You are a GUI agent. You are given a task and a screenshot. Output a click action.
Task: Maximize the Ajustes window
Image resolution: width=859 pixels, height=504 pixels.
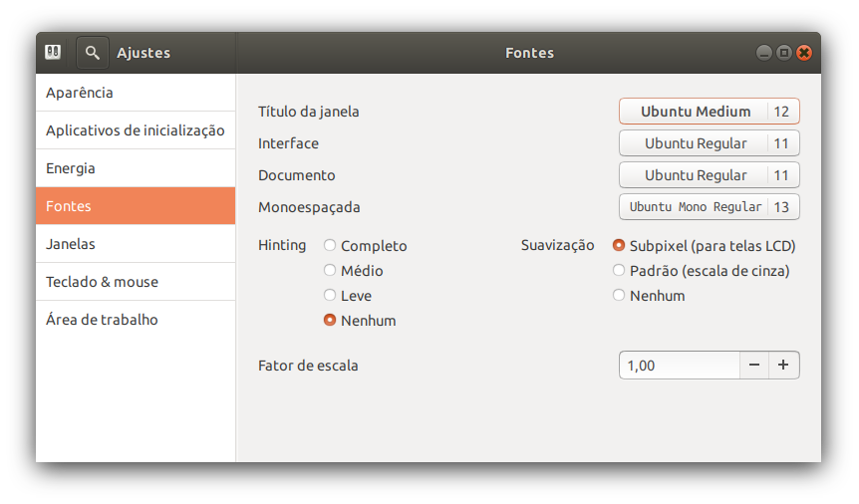click(x=784, y=53)
